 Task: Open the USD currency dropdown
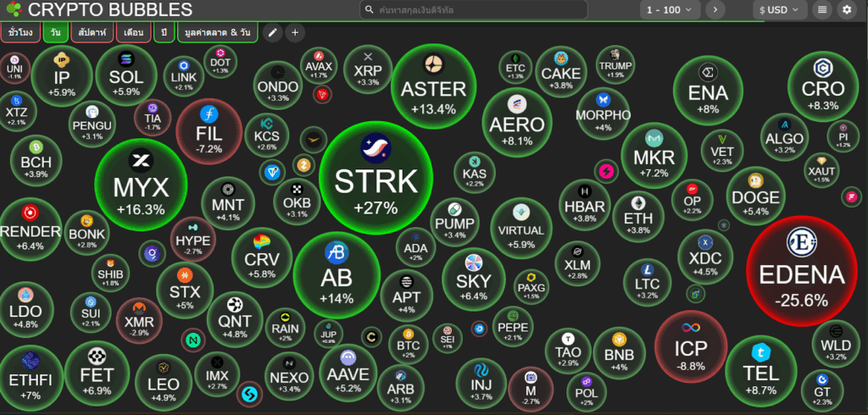coord(779,10)
